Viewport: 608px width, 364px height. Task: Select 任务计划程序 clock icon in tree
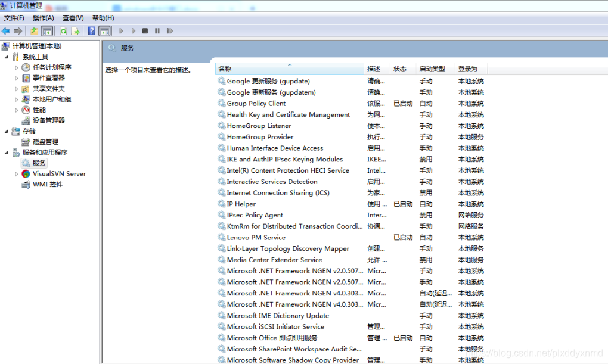point(26,67)
